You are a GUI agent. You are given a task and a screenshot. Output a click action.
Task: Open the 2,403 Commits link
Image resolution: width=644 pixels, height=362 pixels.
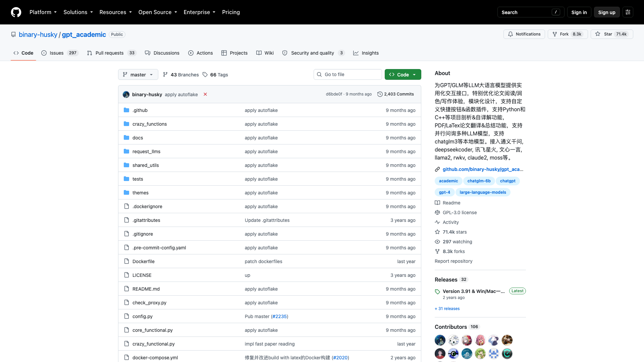[x=395, y=94]
